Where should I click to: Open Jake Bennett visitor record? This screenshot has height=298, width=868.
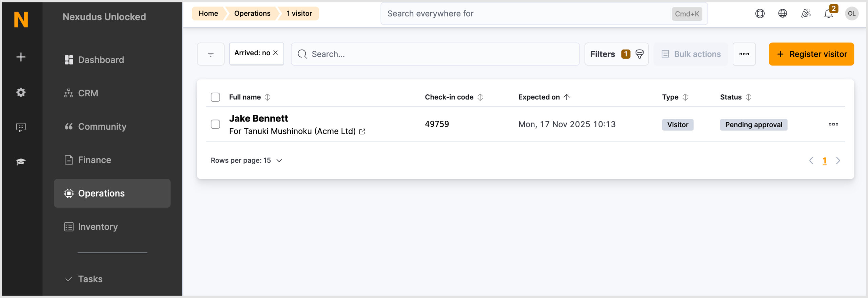(258, 118)
